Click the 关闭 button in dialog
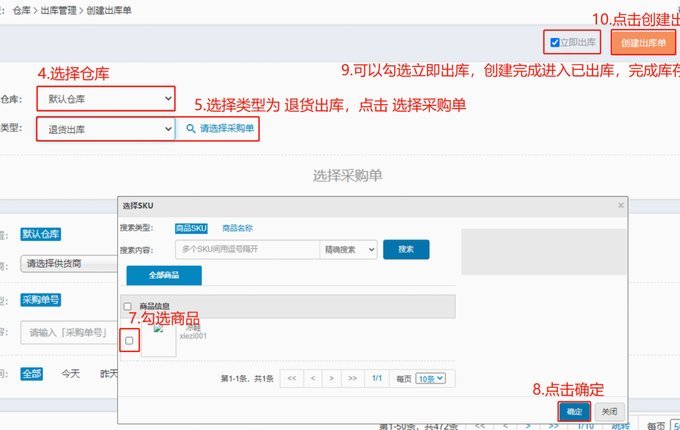This screenshot has width=680, height=430. (x=609, y=411)
